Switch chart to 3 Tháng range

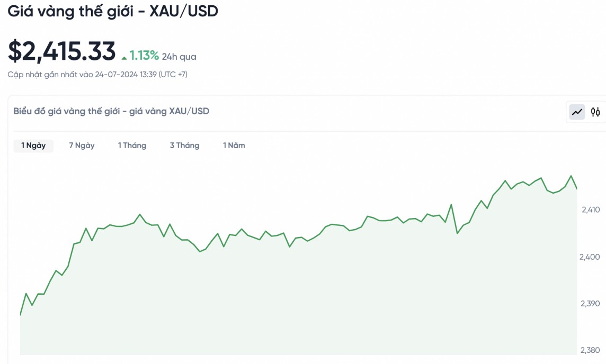[x=184, y=145]
